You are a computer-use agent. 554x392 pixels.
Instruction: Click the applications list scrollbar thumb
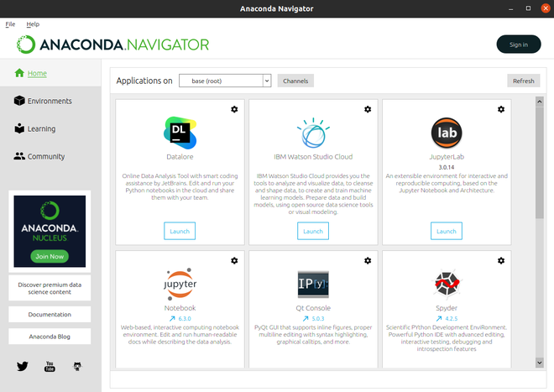[540, 163]
